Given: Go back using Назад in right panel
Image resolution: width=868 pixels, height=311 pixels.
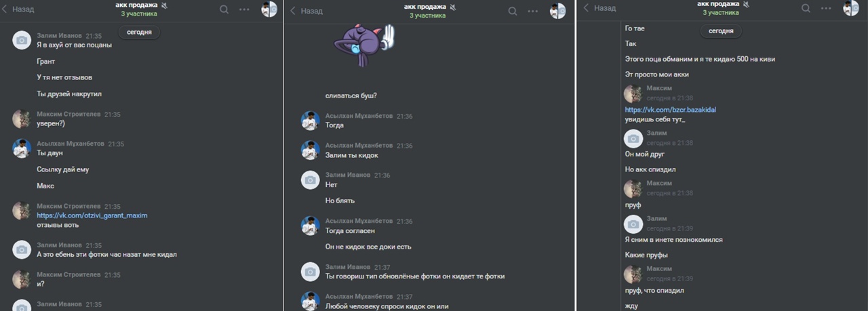Looking at the screenshot, I should tap(600, 8).
